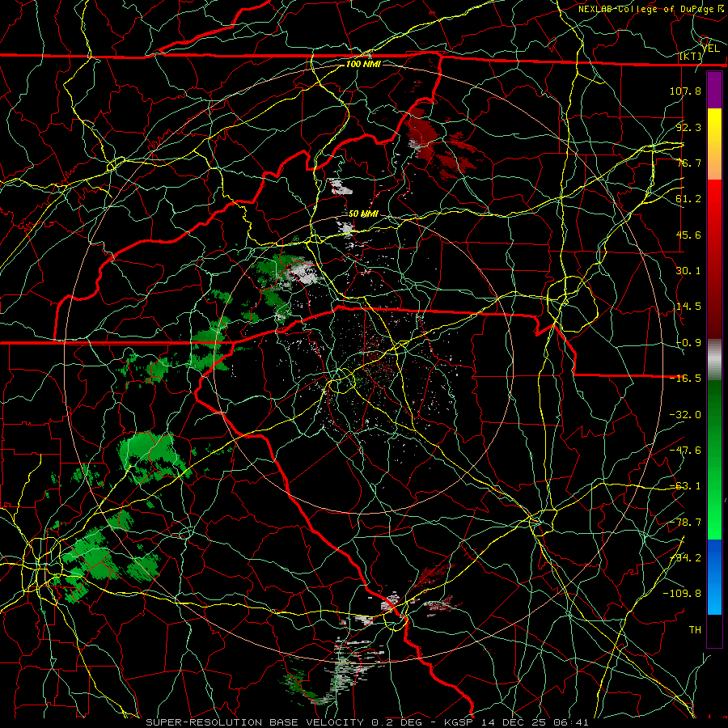The height and width of the screenshot is (728, 728).
Task: Click the 50 NMI range ring label
Action: [x=363, y=214]
